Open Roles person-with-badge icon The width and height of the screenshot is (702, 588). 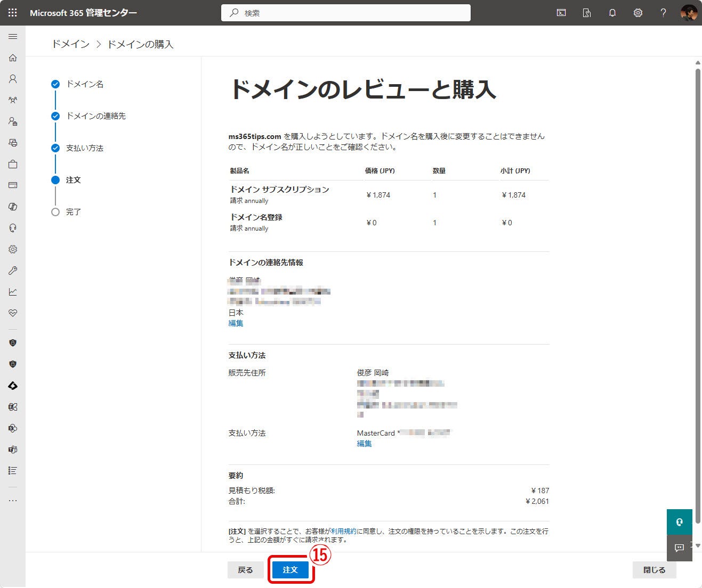[13, 121]
